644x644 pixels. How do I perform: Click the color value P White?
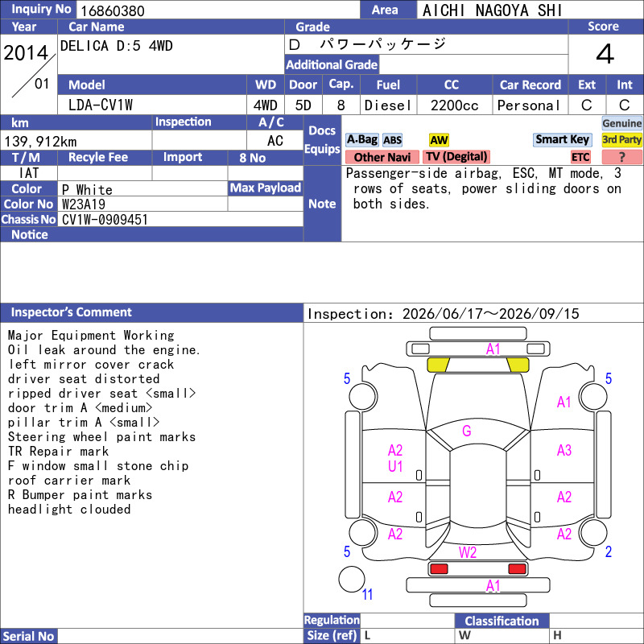pos(87,189)
